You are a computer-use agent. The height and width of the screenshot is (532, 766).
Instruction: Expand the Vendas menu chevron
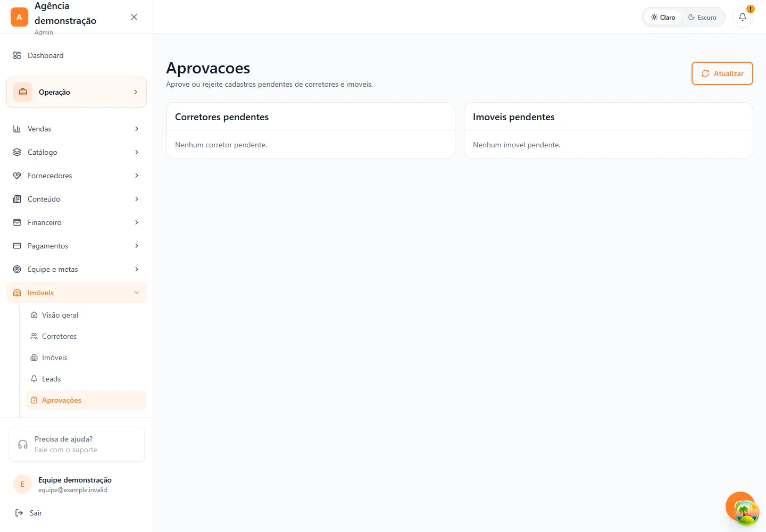[137, 129]
